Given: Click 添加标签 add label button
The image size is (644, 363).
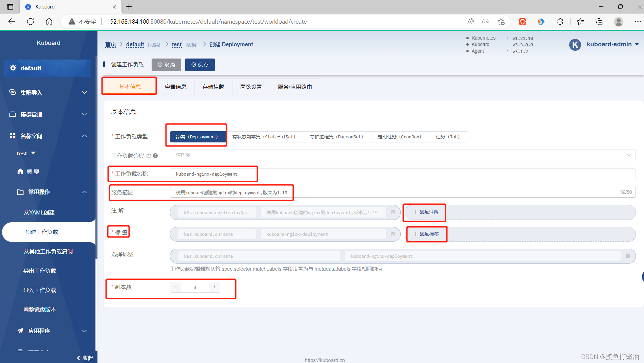Looking at the screenshot, I should 426,234.
